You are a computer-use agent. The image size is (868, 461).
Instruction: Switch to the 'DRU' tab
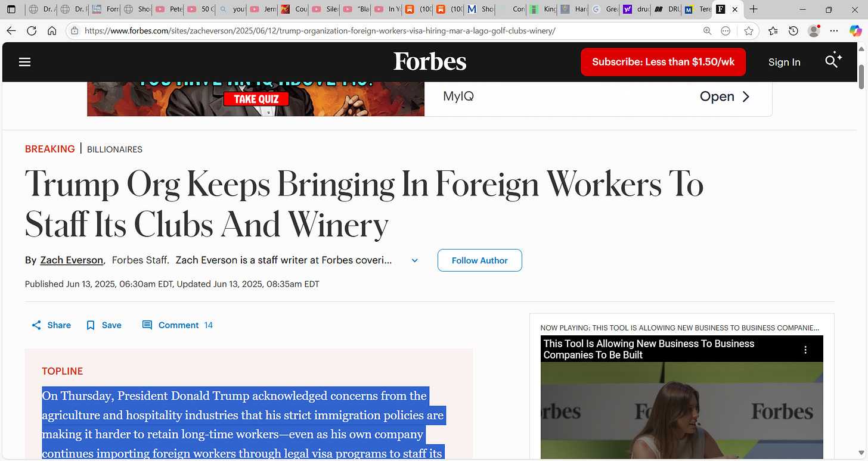pyautogui.click(x=667, y=10)
